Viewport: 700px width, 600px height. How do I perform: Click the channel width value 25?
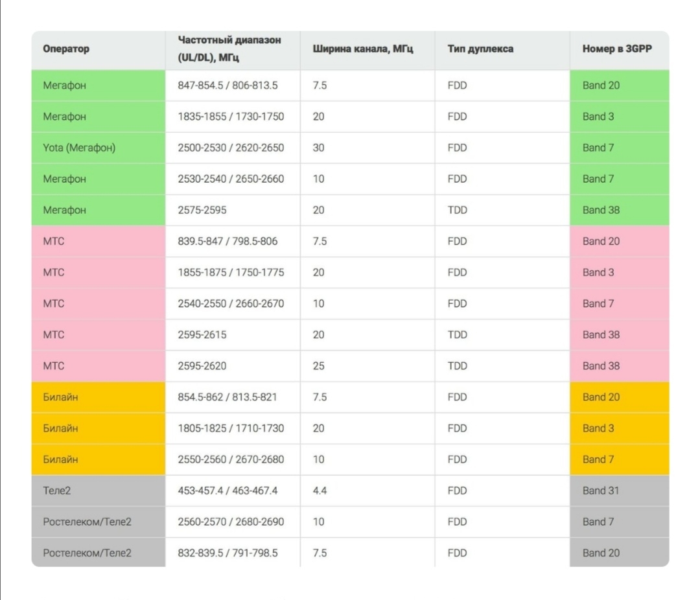click(x=318, y=366)
